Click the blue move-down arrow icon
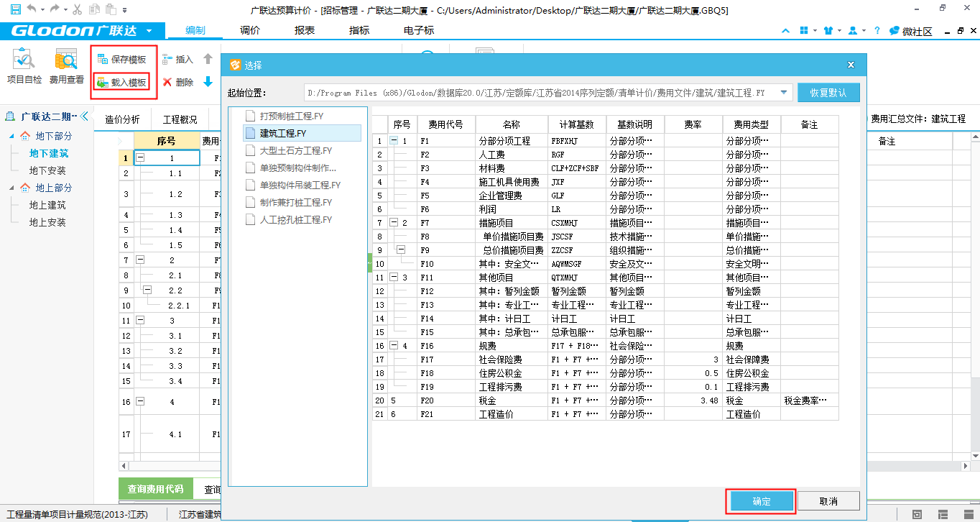Image resolution: width=980 pixels, height=522 pixels. click(x=208, y=82)
